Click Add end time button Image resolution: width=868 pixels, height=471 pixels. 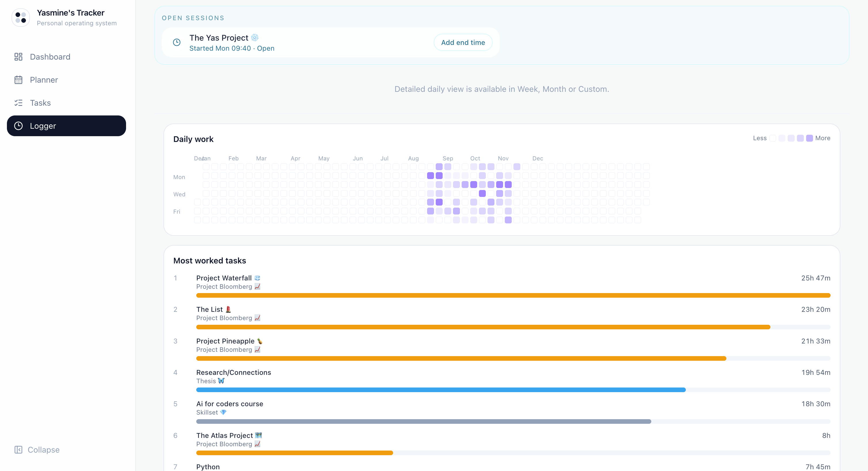click(463, 43)
